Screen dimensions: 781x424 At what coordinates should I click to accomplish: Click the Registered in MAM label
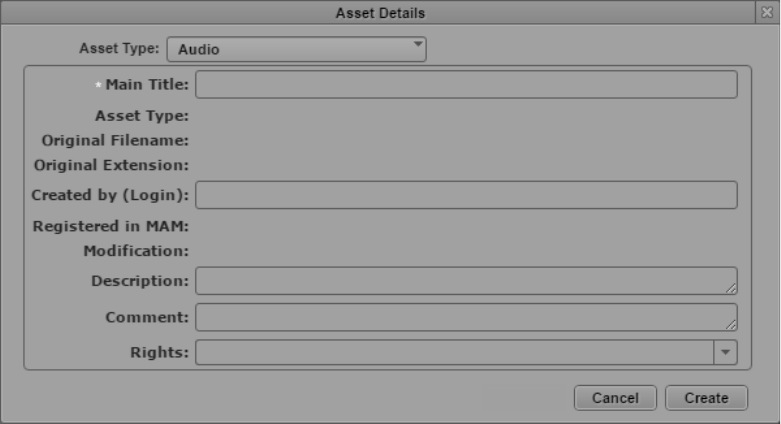[x=111, y=226]
